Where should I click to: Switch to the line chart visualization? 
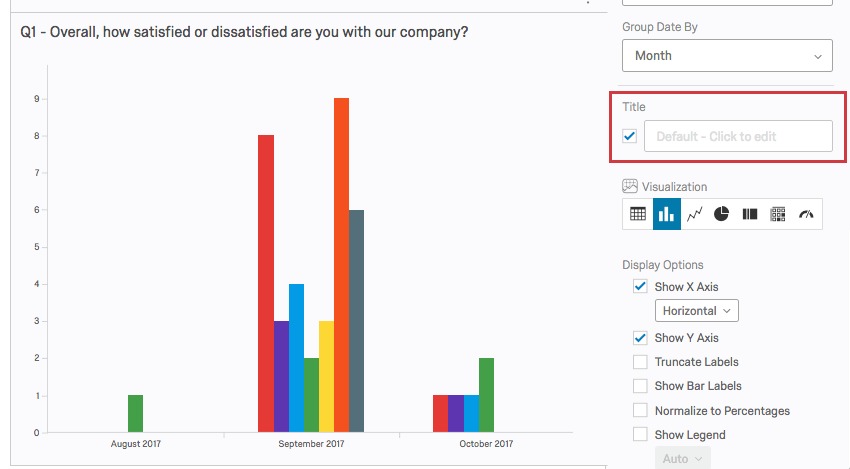[x=694, y=214]
